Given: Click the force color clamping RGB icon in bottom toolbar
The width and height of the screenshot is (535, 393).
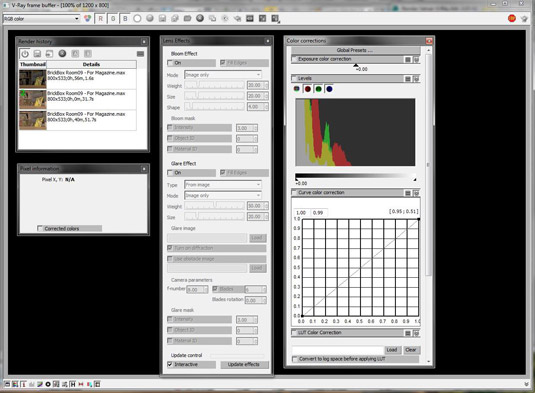Looking at the screenshot, I should point(15,384).
